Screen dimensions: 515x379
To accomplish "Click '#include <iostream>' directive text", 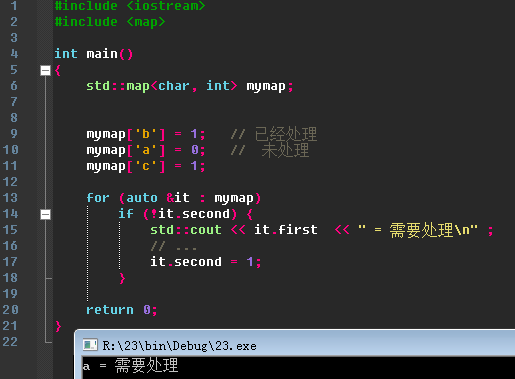I will (x=130, y=6).
